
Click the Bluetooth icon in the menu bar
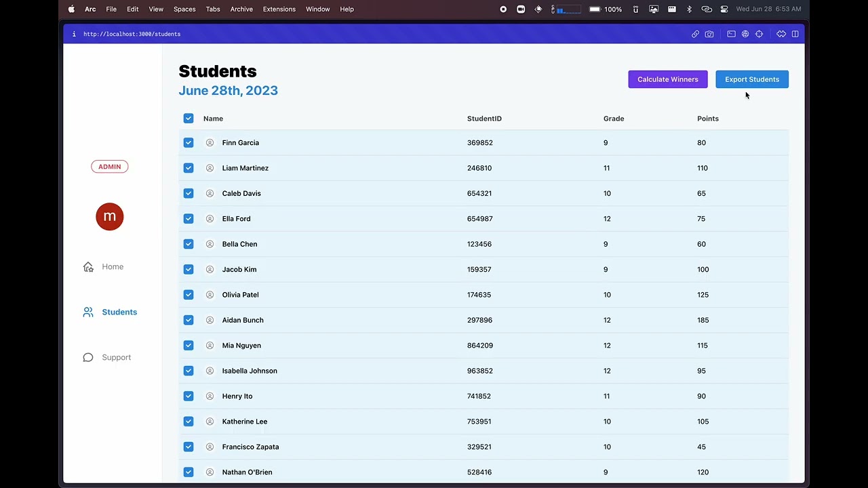click(x=689, y=9)
